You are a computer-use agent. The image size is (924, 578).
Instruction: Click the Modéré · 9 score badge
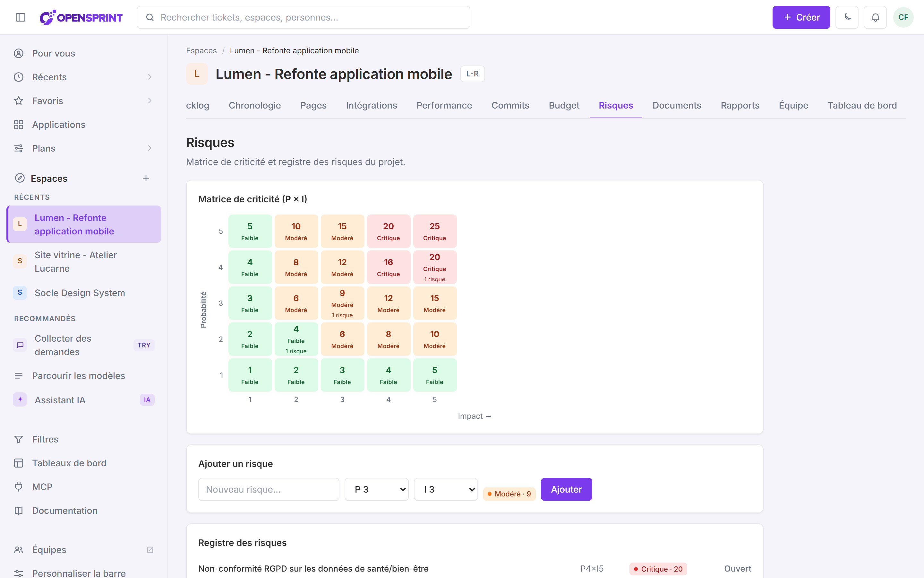509,494
